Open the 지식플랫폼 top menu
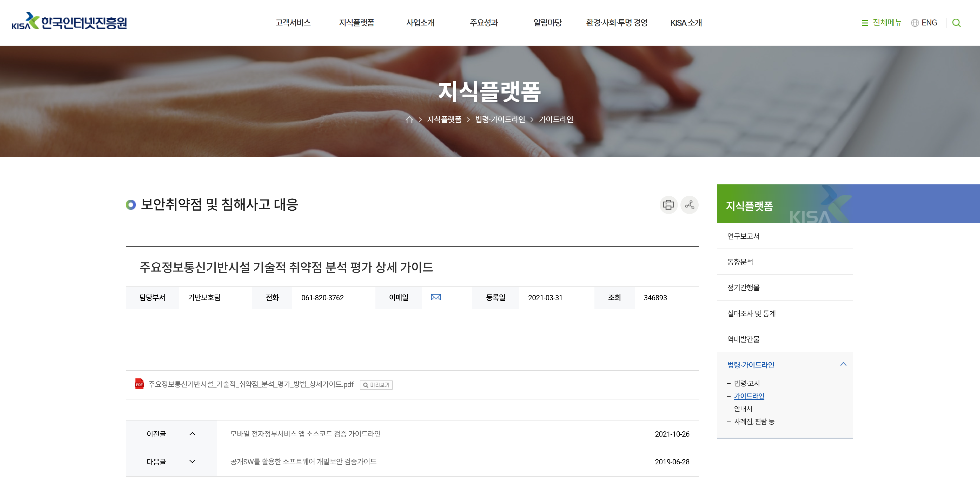 [356, 23]
